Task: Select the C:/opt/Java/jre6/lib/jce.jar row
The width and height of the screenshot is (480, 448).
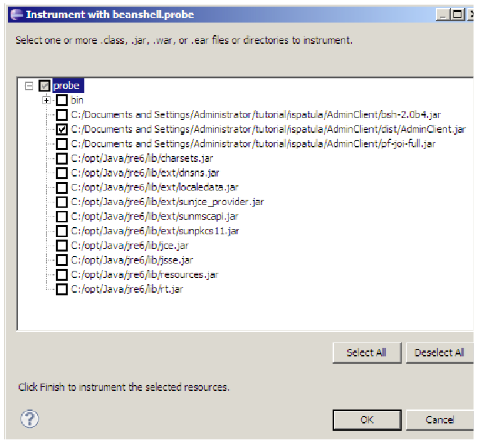Action: (x=130, y=246)
